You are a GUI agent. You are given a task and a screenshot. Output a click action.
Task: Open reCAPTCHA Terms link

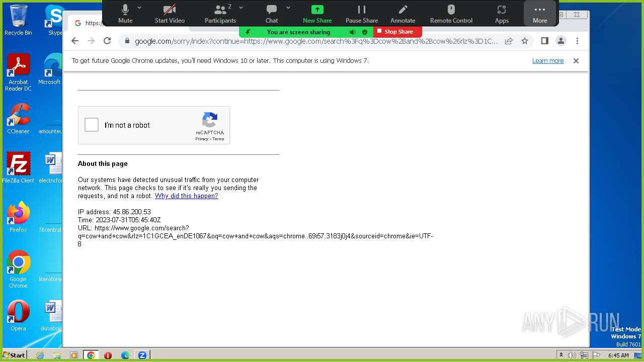pyautogui.click(x=218, y=139)
